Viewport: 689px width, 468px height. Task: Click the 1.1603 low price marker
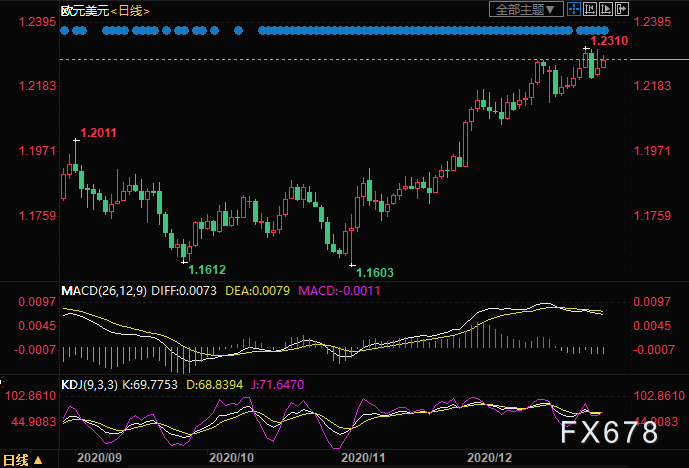click(376, 272)
